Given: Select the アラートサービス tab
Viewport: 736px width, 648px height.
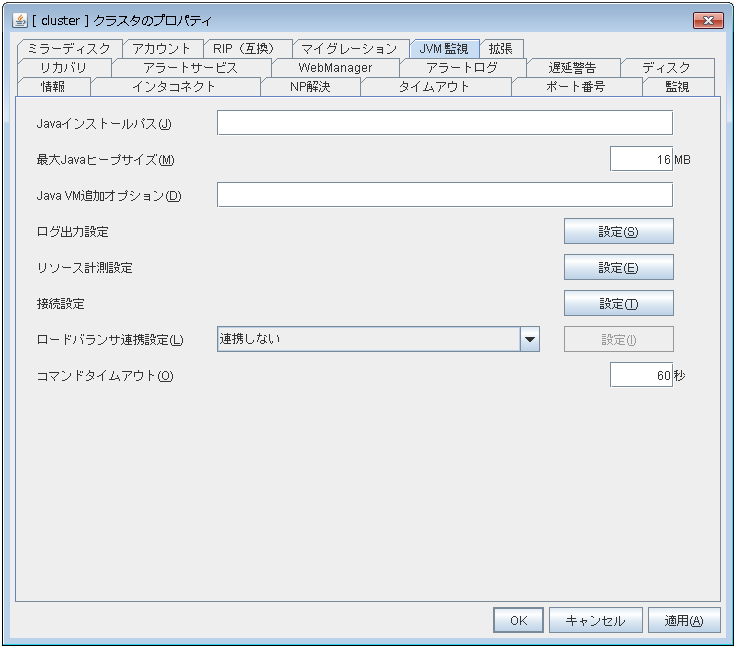Looking at the screenshot, I should pyautogui.click(x=191, y=67).
